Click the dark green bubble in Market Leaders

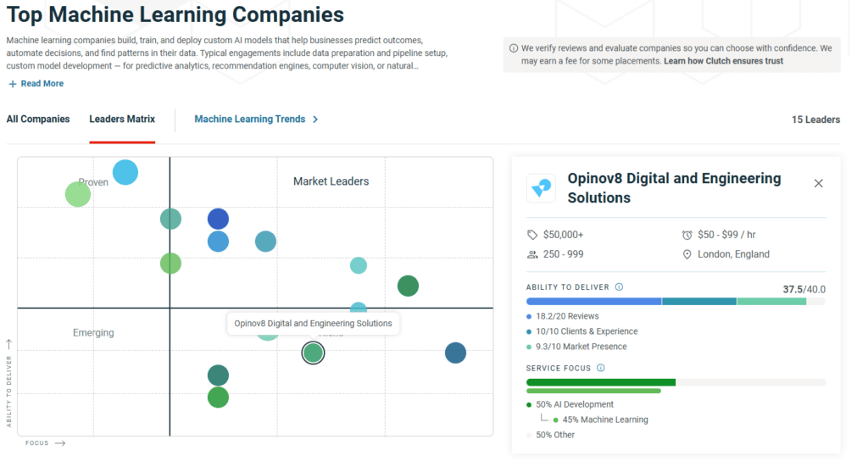(x=408, y=286)
